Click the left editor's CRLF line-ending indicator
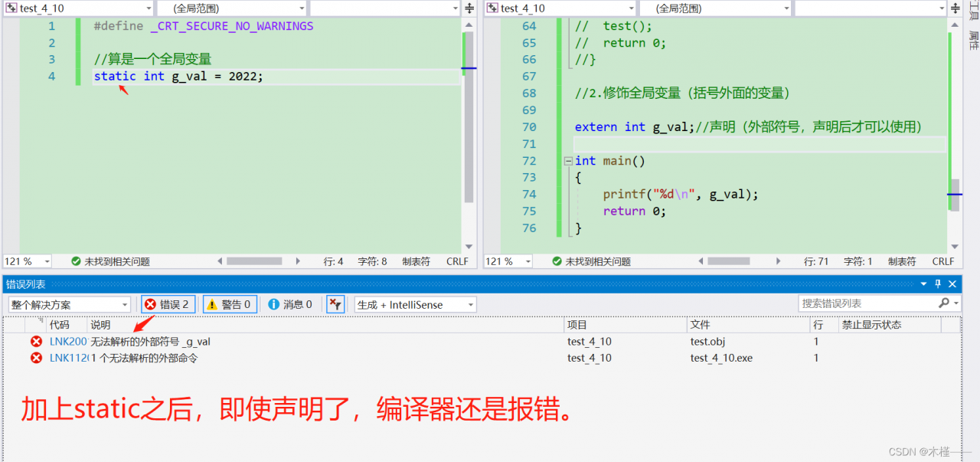Viewport: 980px width, 462px height. pyautogui.click(x=457, y=261)
